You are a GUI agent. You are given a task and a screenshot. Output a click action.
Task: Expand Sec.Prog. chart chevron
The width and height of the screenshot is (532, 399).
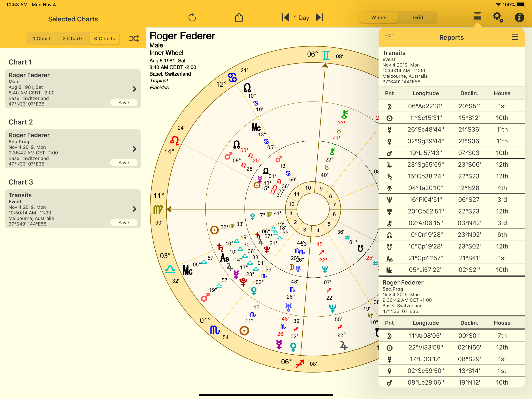[x=135, y=149]
